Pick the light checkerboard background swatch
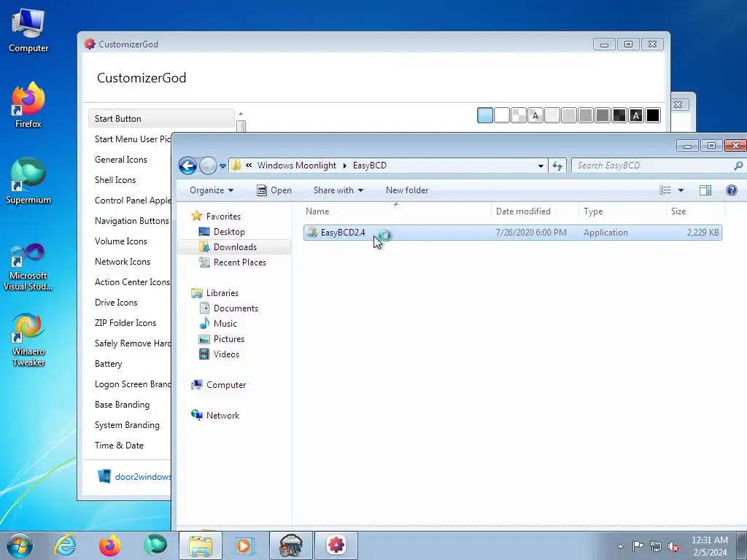The height and width of the screenshot is (560, 747). 519,115
